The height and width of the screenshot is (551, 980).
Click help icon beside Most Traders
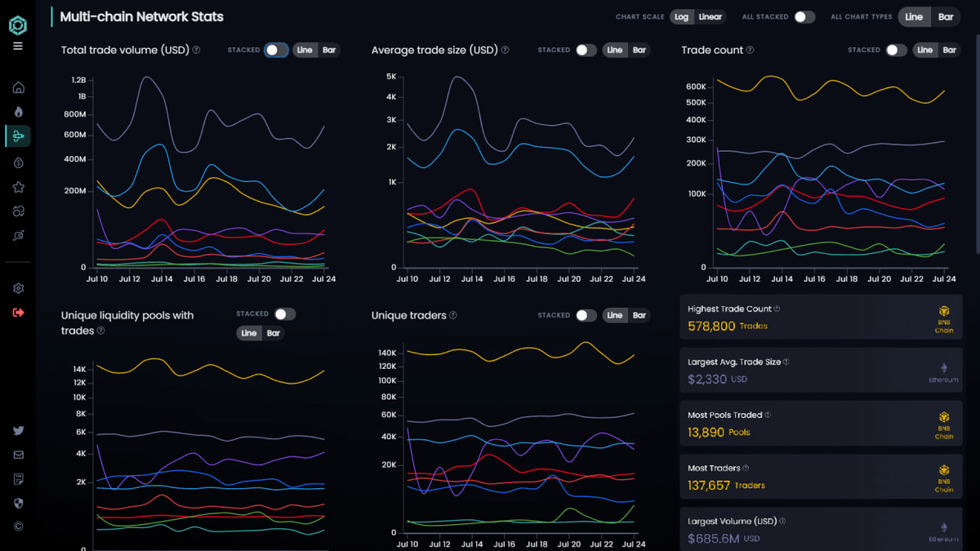746,468
